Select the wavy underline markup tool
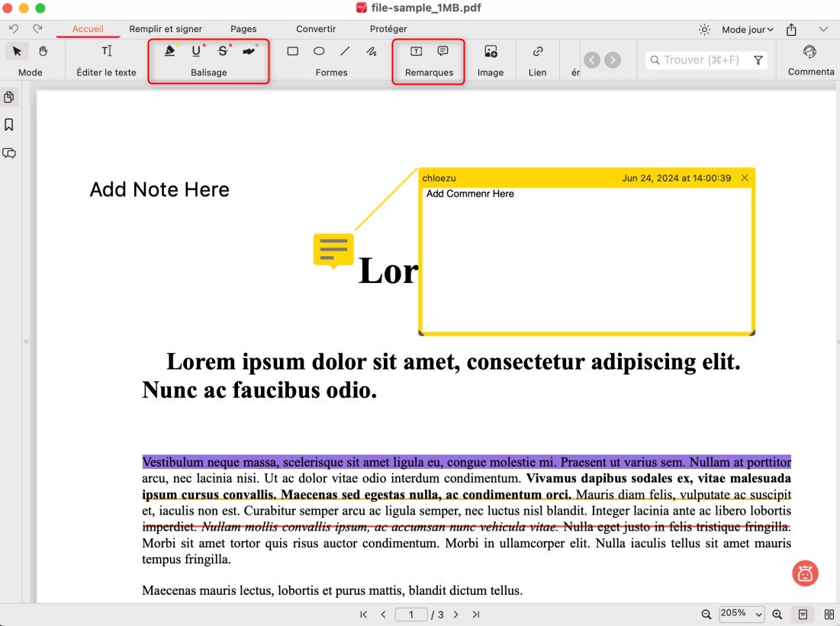 click(x=249, y=51)
